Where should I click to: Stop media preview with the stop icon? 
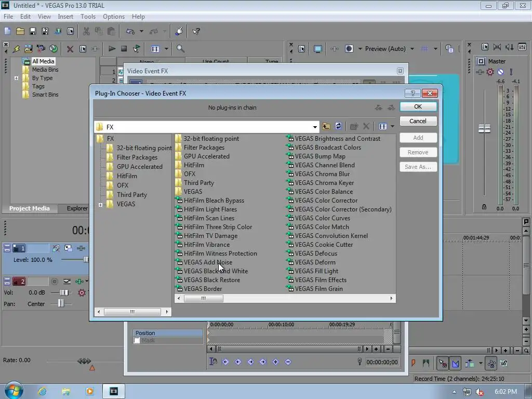point(124,48)
